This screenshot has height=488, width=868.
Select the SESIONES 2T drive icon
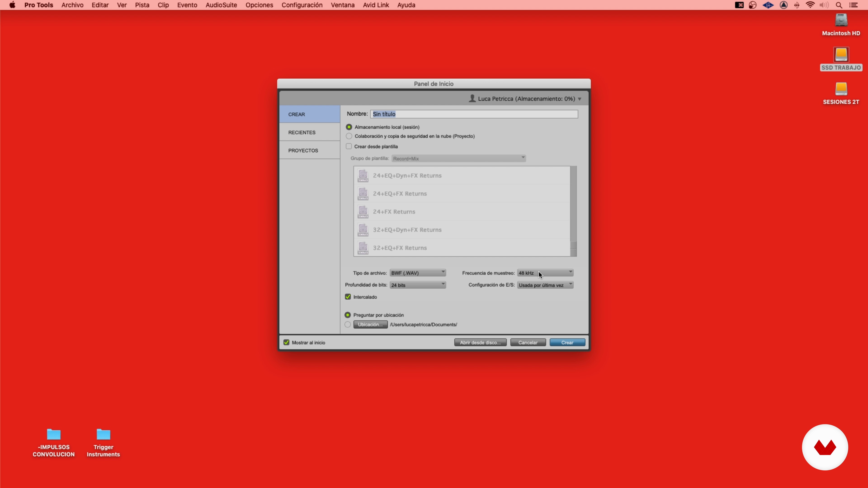(x=841, y=89)
